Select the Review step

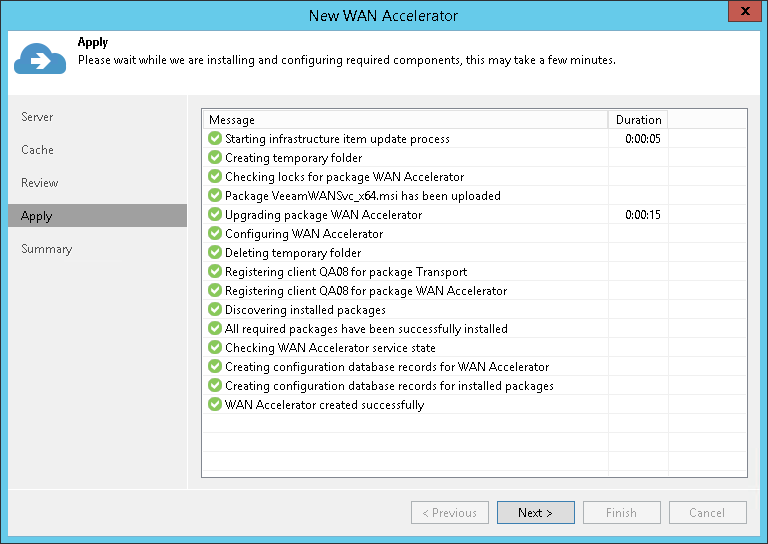point(40,183)
